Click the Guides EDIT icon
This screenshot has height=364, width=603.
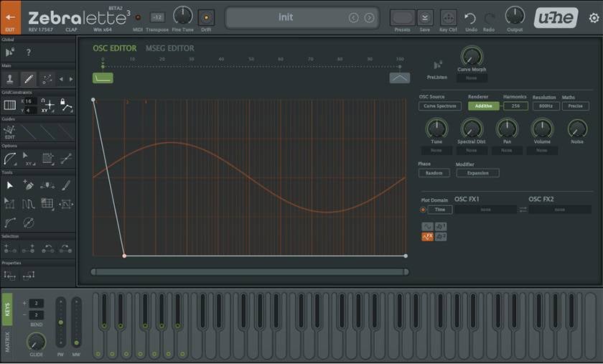click(9, 132)
